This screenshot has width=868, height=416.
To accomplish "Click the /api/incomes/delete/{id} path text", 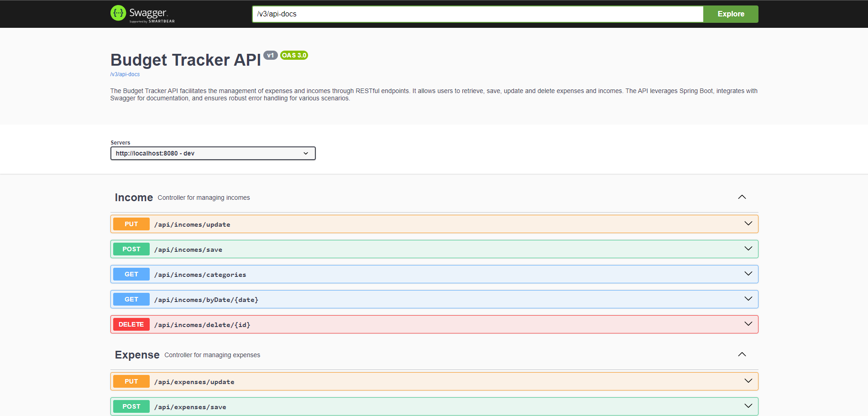I will 202,325.
